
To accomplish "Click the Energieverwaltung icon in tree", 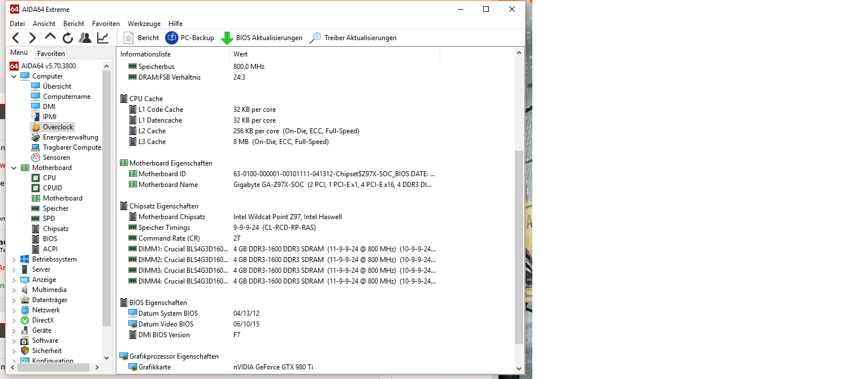I will click(x=36, y=137).
